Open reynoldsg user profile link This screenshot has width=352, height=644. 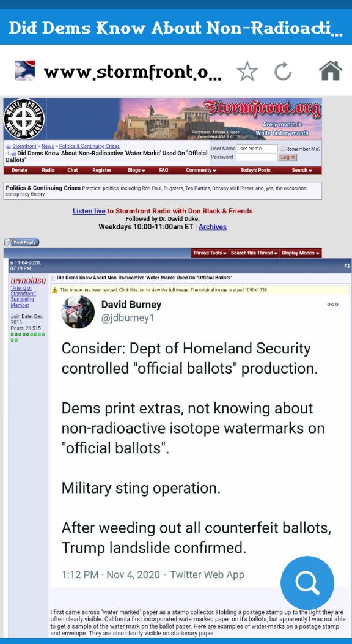click(28, 281)
